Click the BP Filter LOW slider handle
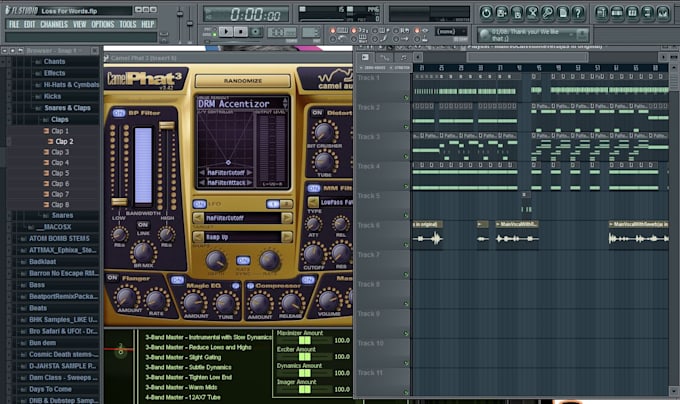The image size is (680, 404). (x=119, y=202)
